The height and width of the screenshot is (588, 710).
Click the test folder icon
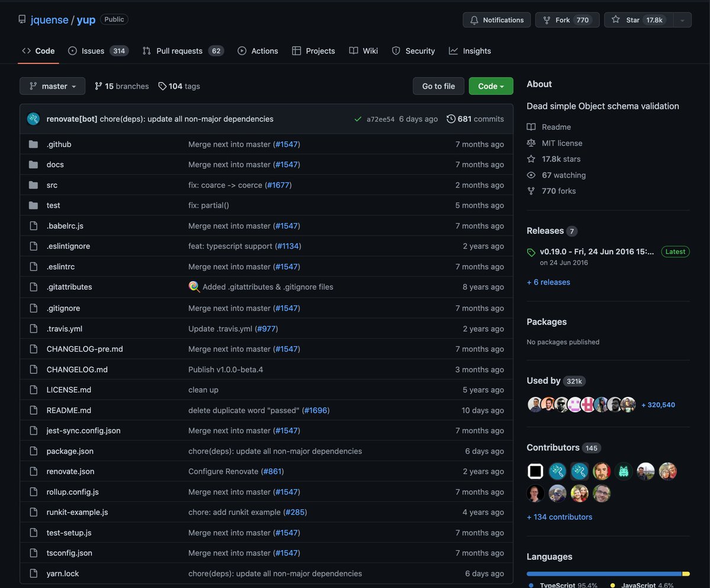pos(33,205)
